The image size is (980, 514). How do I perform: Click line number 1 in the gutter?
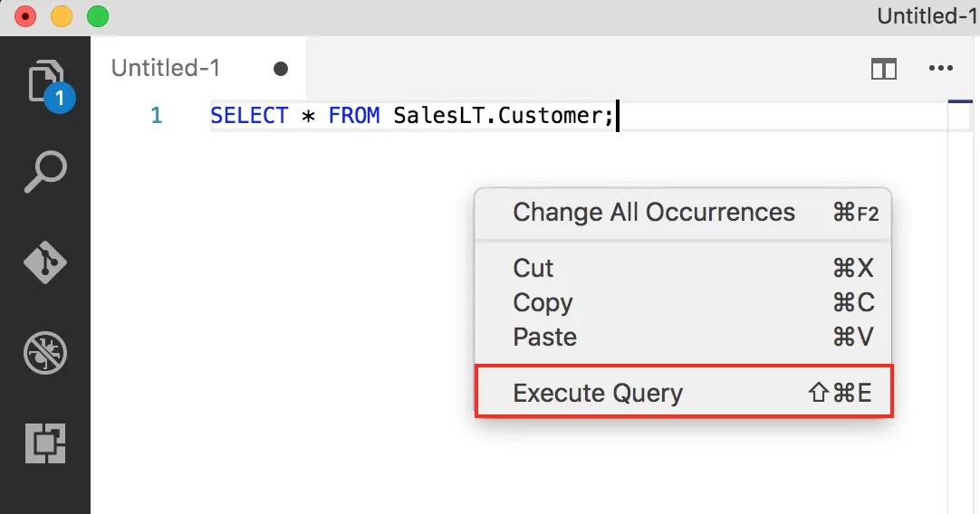[157, 116]
